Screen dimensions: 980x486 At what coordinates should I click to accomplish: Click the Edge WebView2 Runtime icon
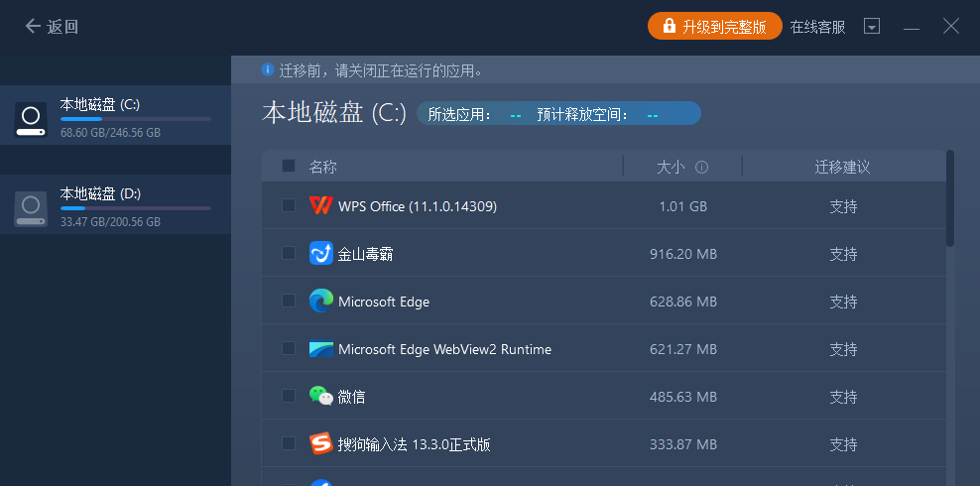320,348
